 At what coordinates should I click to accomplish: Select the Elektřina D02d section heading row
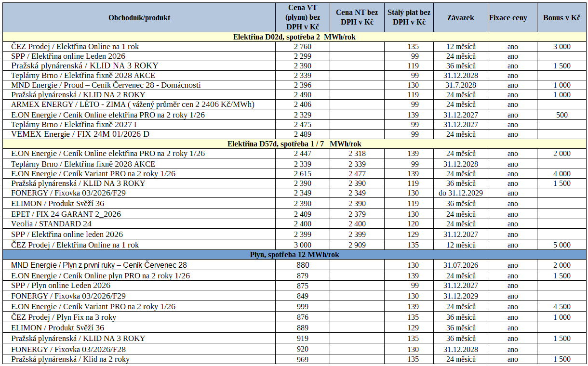click(x=294, y=37)
